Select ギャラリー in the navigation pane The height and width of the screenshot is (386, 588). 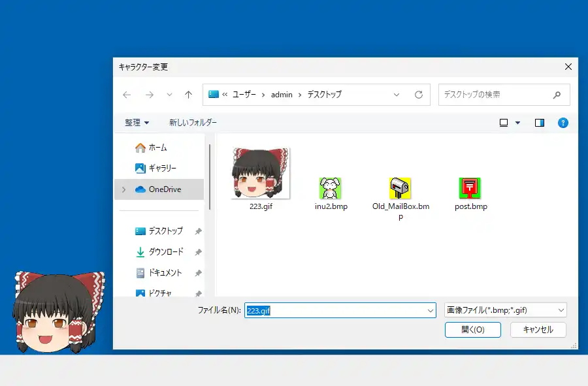coord(159,169)
